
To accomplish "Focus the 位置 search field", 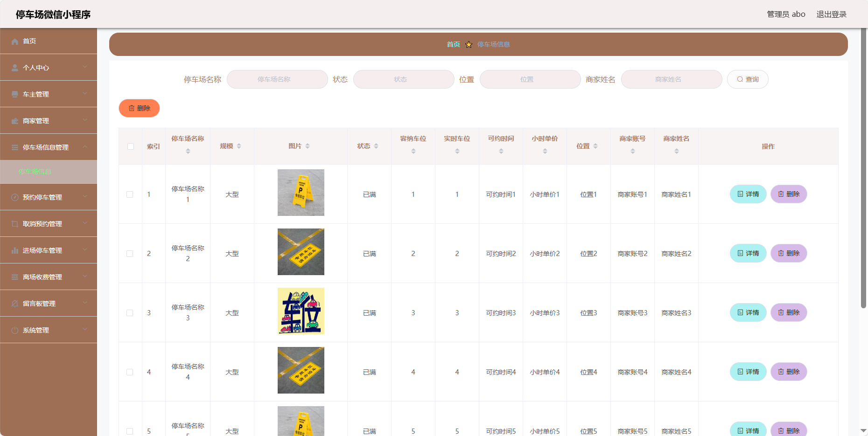I will point(530,79).
